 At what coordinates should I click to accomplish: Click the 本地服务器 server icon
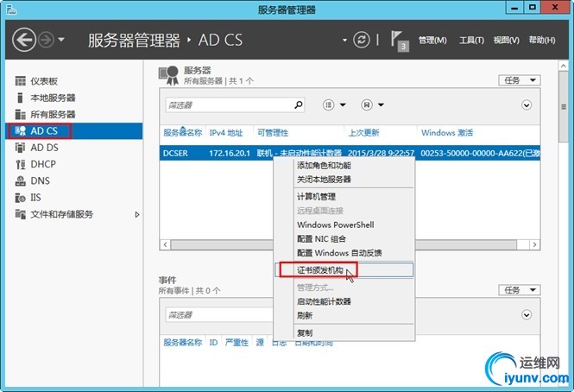(x=21, y=98)
